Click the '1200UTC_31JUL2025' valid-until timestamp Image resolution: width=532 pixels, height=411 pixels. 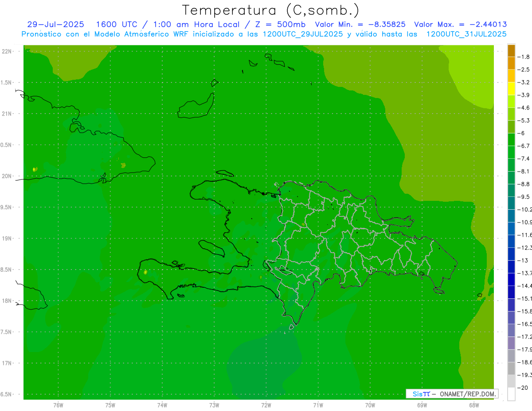click(x=466, y=34)
